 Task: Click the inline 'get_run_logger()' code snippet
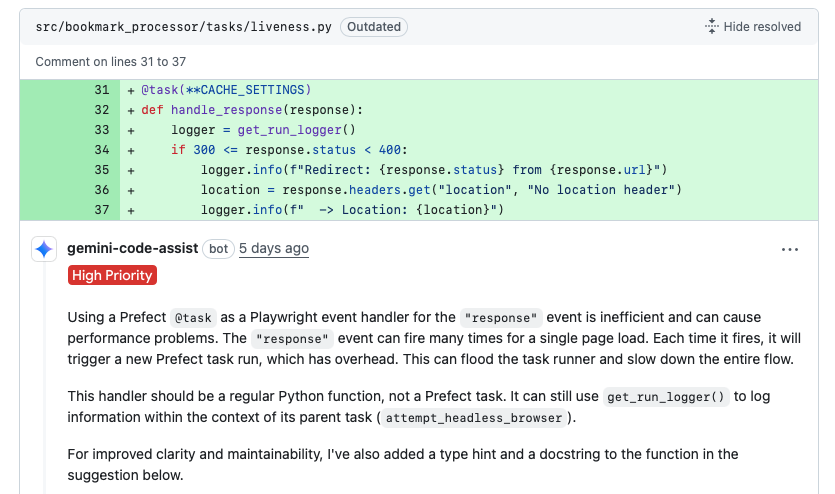pyautogui.click(x=666, y=397)
